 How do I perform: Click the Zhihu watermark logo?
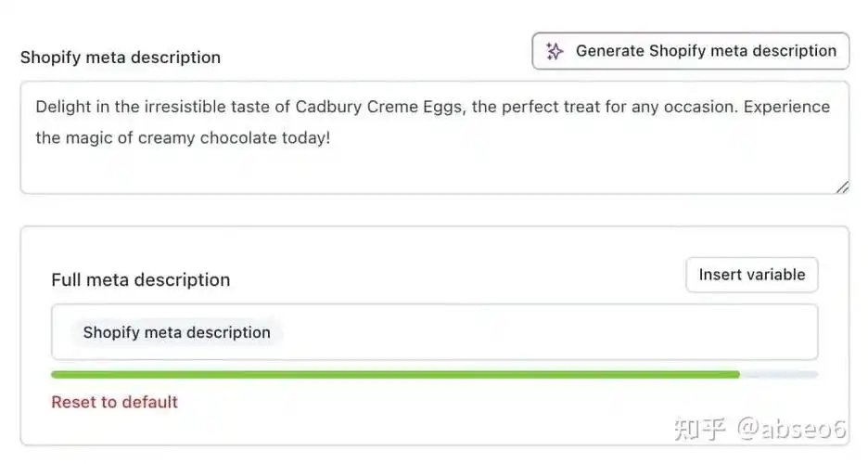700,429
